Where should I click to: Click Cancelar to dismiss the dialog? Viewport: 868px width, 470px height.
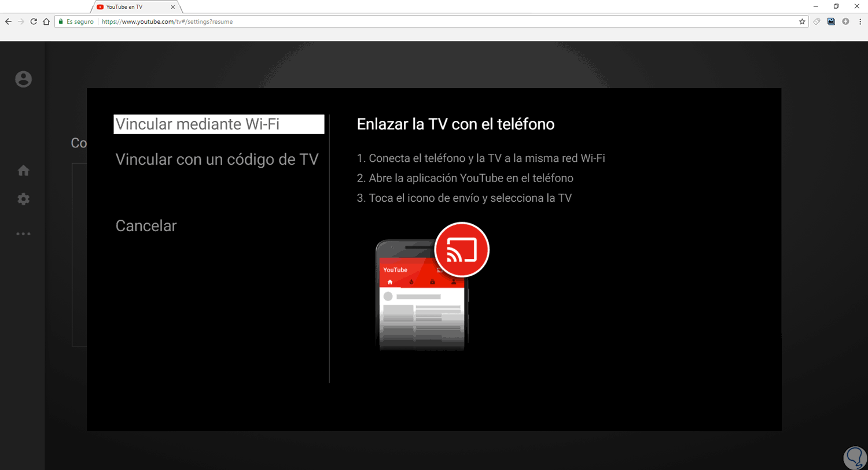(146, 225)
